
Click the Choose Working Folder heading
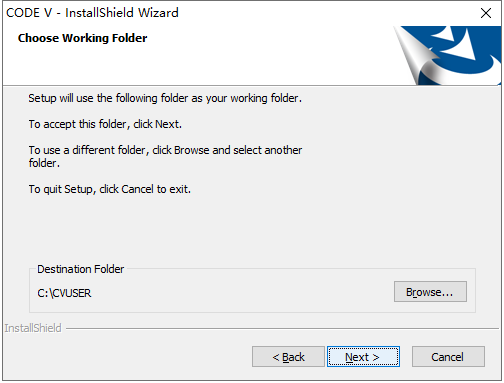[x=82, y=38]
